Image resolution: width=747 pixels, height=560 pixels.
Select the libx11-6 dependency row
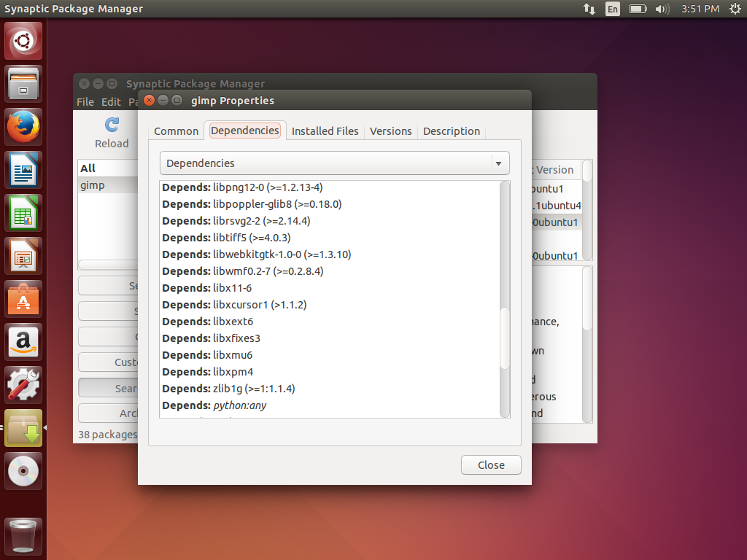click(x=330, y=288)
